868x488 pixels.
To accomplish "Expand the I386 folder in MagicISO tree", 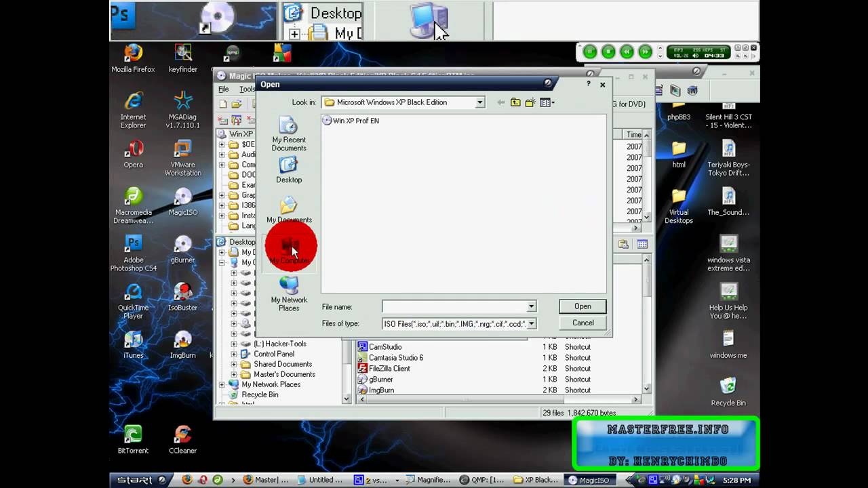I will coord(222,205).
